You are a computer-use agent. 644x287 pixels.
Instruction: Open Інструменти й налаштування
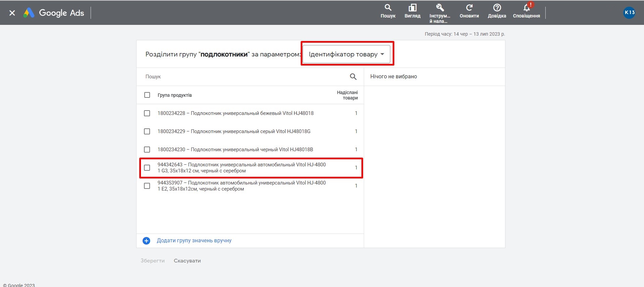(440, 13)
